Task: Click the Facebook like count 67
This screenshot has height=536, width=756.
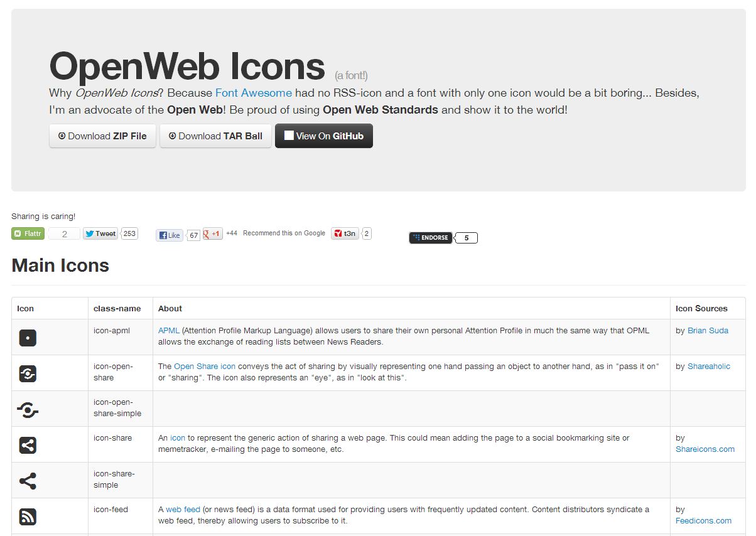Action: click(x=194, y=235)
